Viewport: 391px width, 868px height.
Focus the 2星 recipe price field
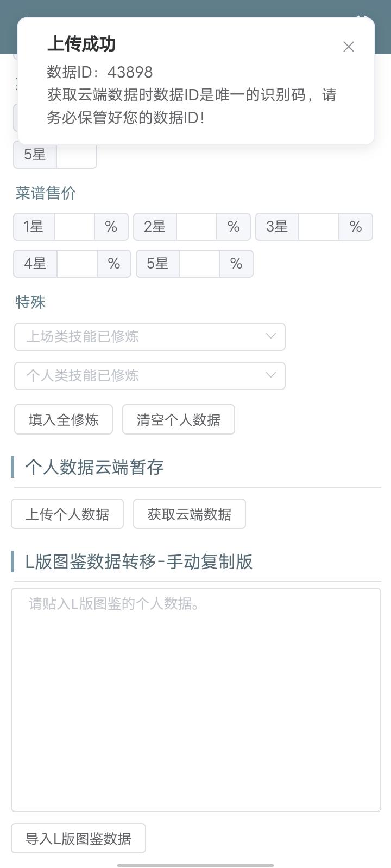(197, 227)
